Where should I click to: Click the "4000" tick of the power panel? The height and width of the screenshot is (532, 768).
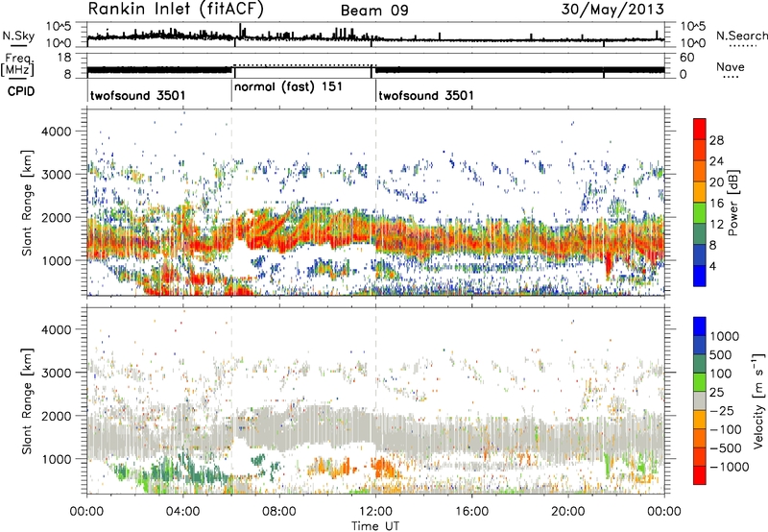click(56, 132)
